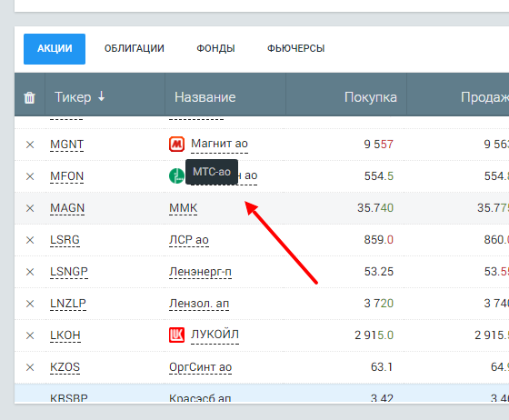Open the MFON ticker link
Viewport: 509px width, 420px height.
click(67, 176)
